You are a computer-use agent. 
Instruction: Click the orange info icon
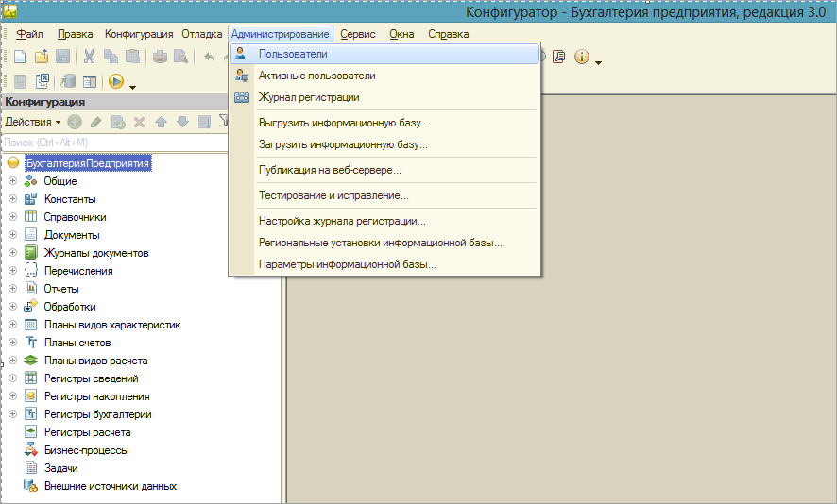click(581, 57)
